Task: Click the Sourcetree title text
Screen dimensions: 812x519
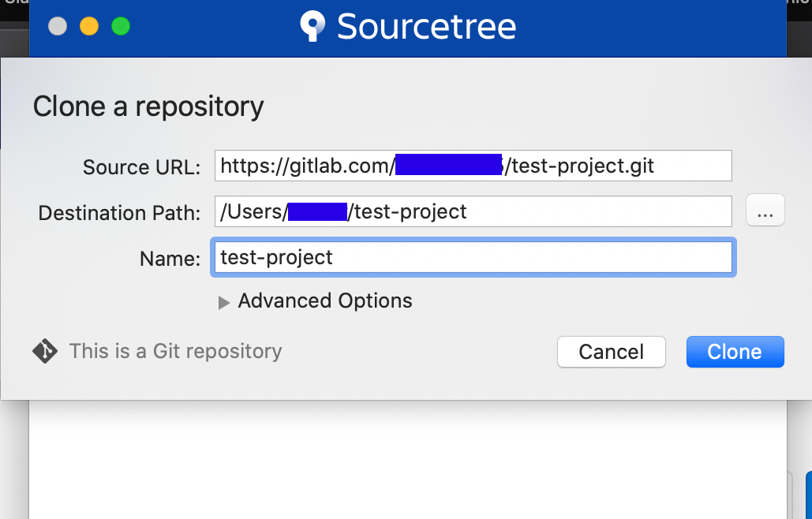Action: point(427,26)
